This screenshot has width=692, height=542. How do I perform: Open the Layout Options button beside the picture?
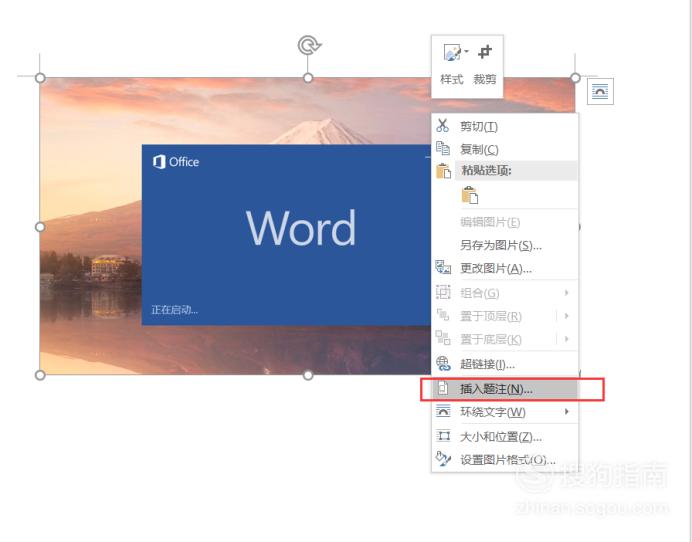click(x=600, y=91)
